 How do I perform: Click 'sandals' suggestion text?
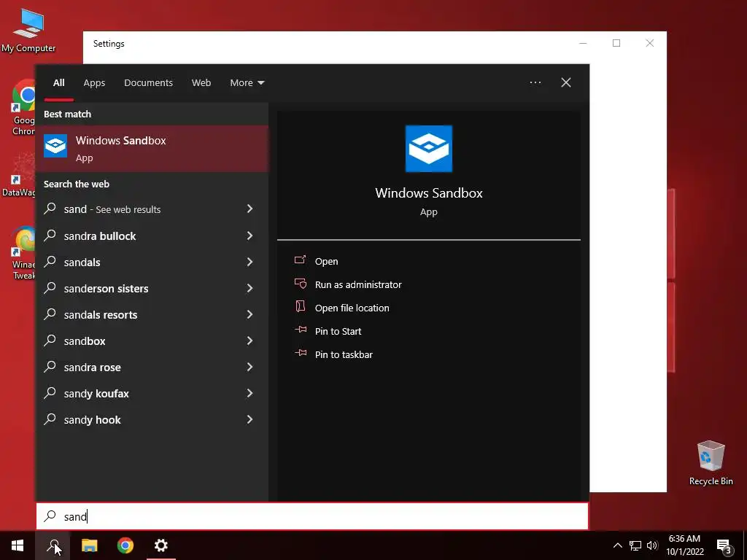[x=82, y=262]
